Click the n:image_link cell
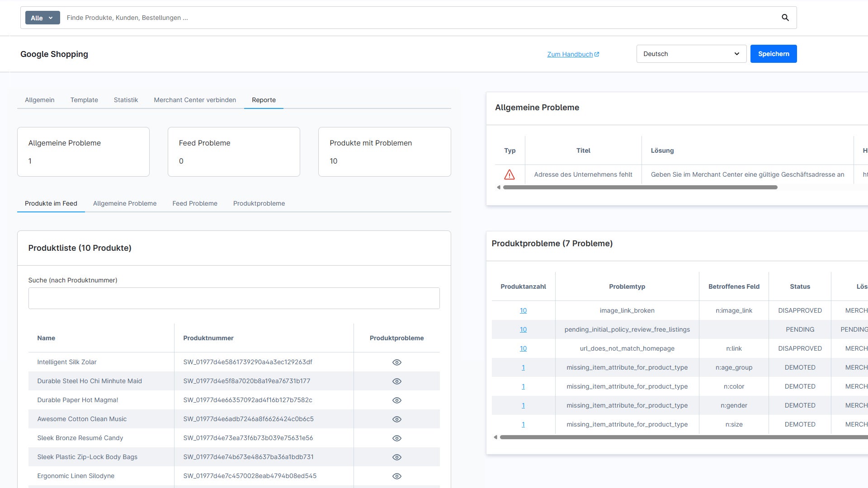The image size is (868, 488). coord(734,310)
